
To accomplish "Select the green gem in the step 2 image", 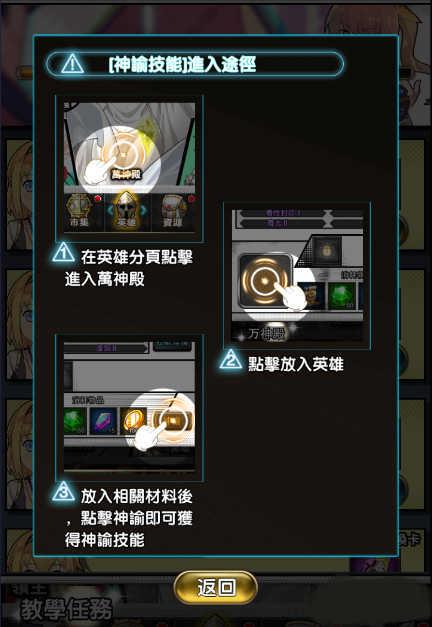I will [342, 296].
